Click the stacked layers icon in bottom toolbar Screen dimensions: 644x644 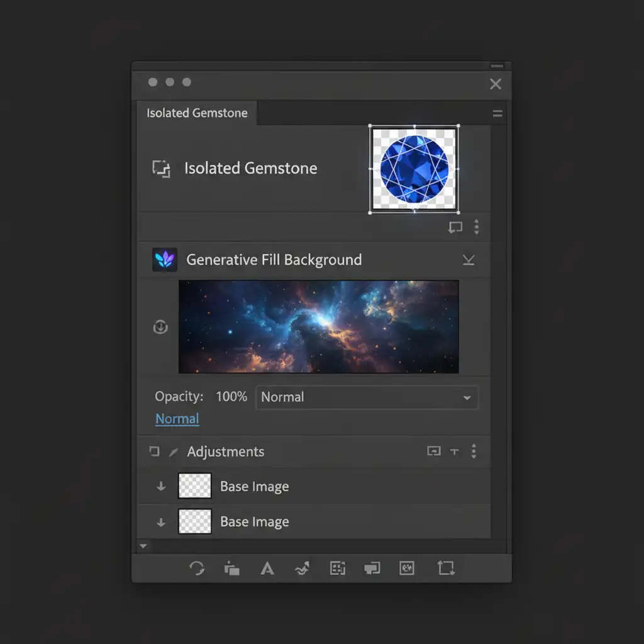pos(232,569)
